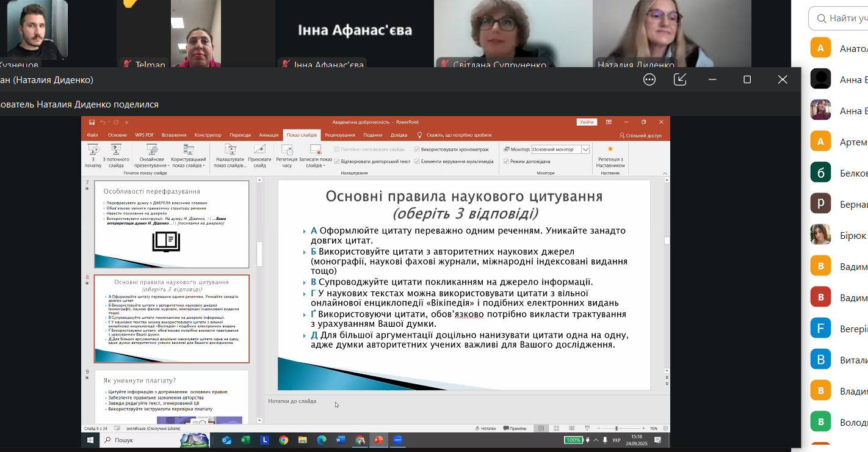Expand 'Записати показ слайдів' dropdown
The height and width of the screenshot is (452, 868).
tap(315, 165)
